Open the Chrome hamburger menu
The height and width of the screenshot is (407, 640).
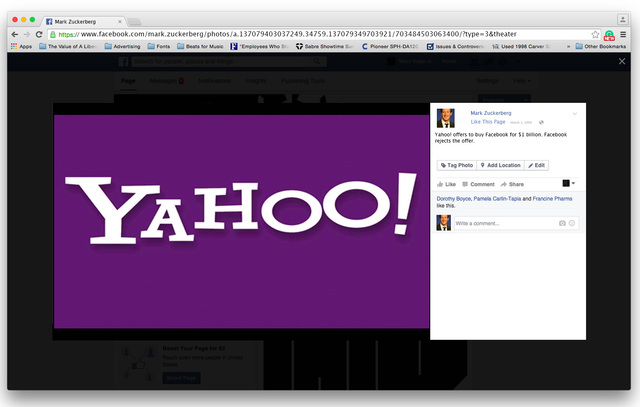623,34
